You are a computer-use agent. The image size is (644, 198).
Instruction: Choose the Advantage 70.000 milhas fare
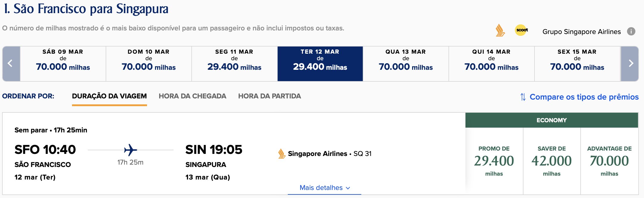point(609,161)
